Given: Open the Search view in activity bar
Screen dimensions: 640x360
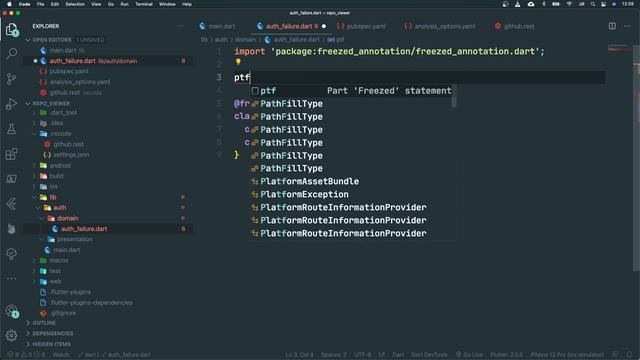Looking at the screenshot, I should tap(11, 53).
